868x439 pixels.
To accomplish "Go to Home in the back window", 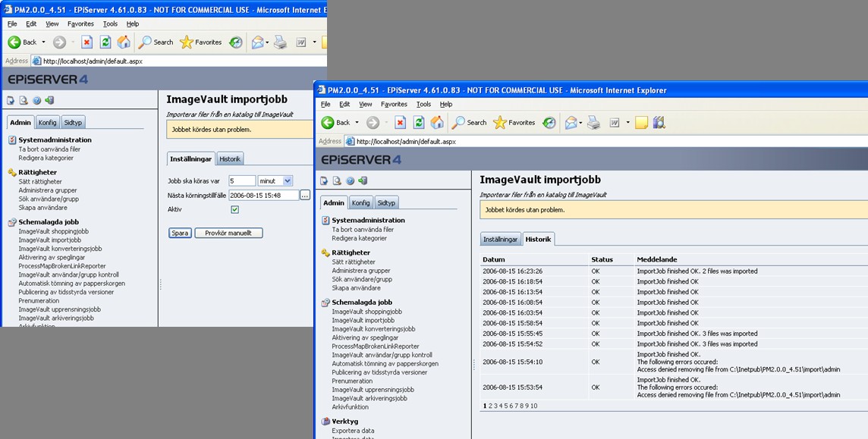I will [124, 42].
